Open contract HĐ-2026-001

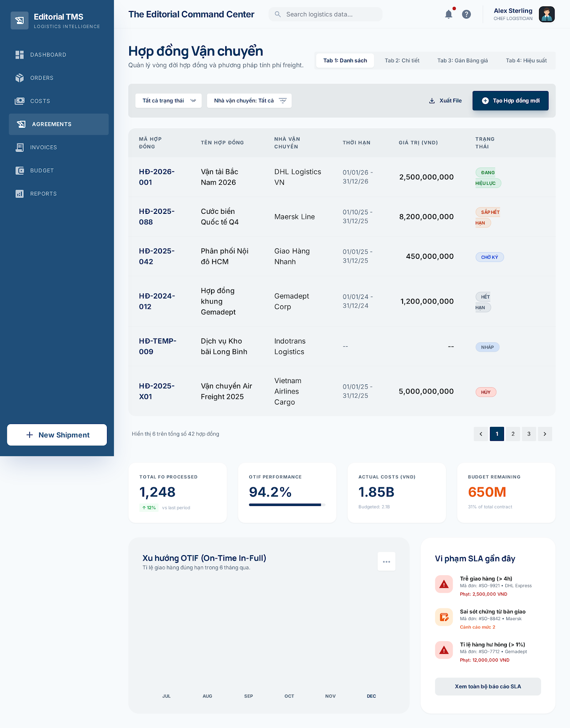click(x=157, y=177)
